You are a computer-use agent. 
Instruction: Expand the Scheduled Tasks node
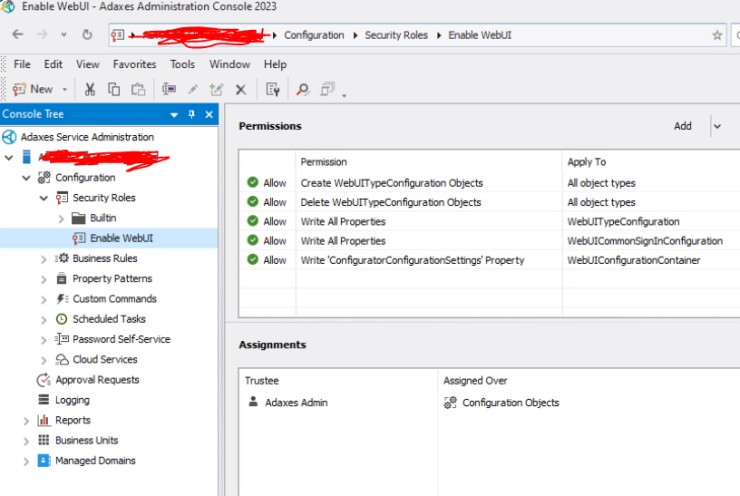(x=43, y=320)
